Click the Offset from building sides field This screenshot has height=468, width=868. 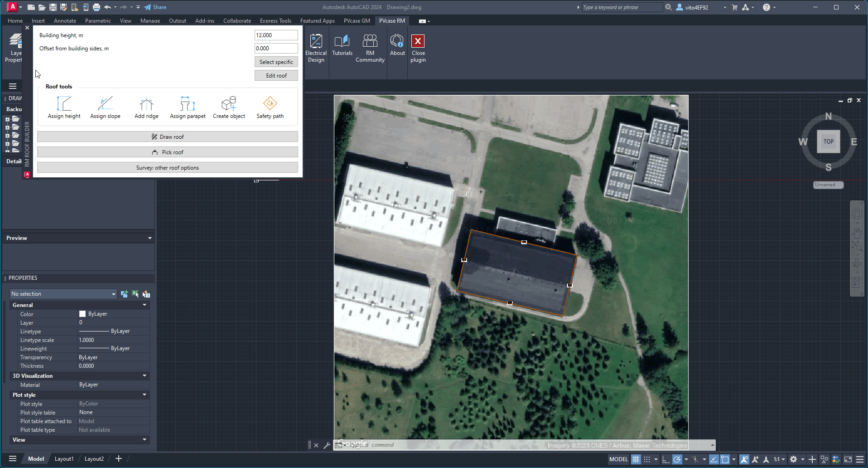(x=276, y=48)
